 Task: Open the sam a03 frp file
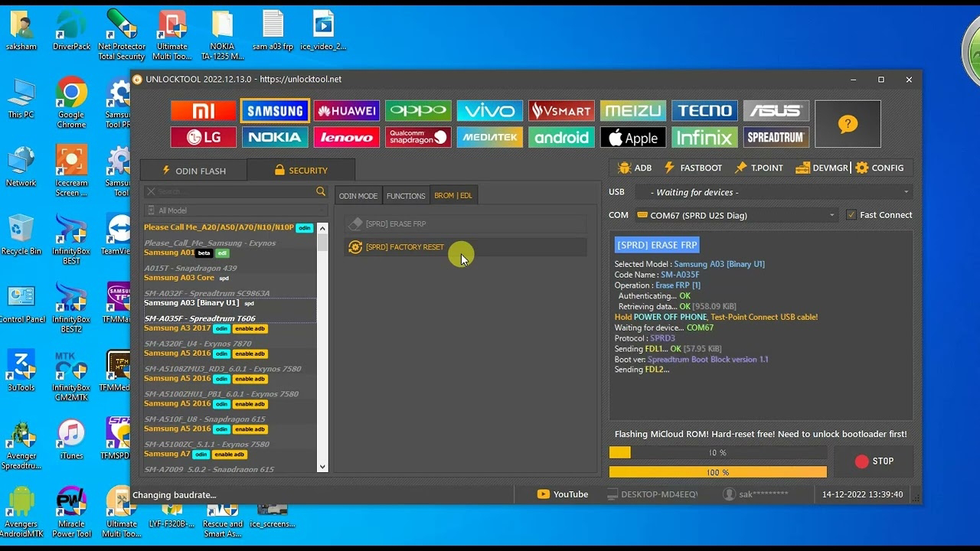point(273,31)
